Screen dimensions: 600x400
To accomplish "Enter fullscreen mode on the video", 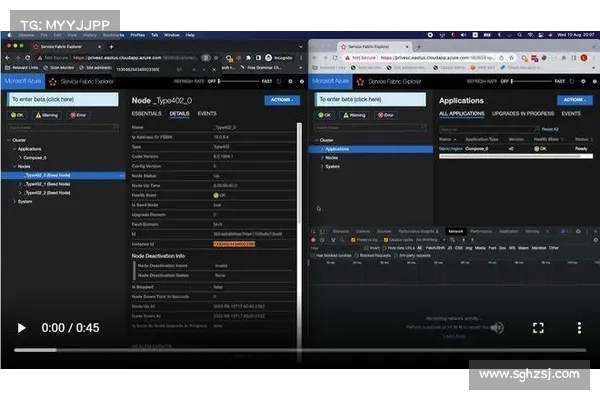I will [538, 327].
